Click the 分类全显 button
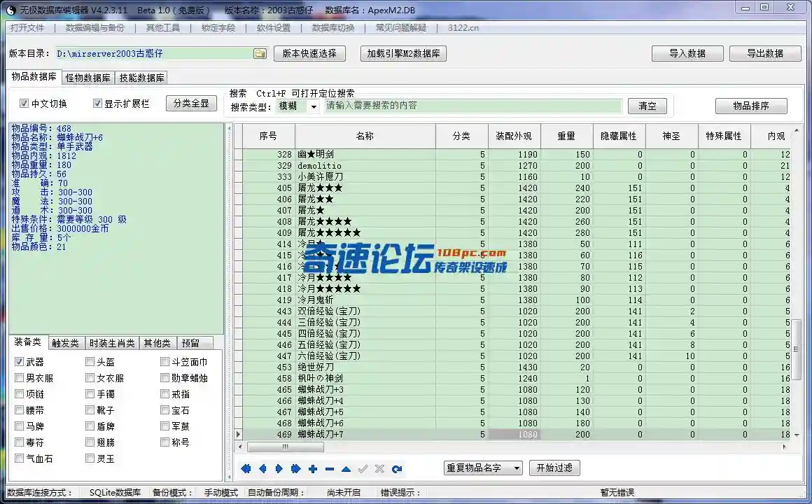This screenshot has height=504, width=812. [x=191, y=103]
